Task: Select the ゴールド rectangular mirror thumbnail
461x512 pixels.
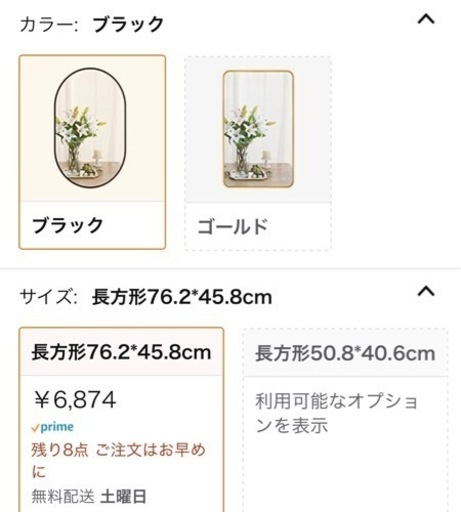Action: pyautogui.click(x=258, y=129)
